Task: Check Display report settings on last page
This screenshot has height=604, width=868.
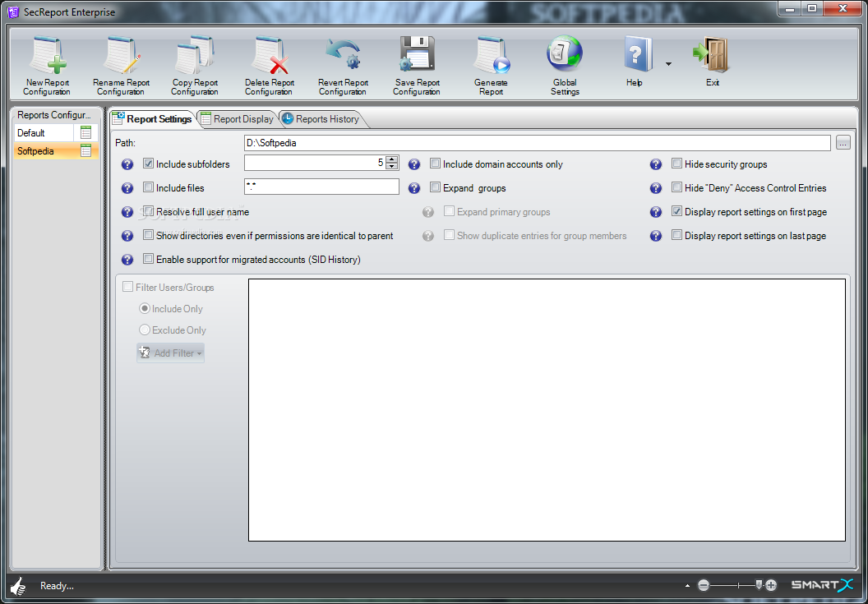Action: (676, 235)
